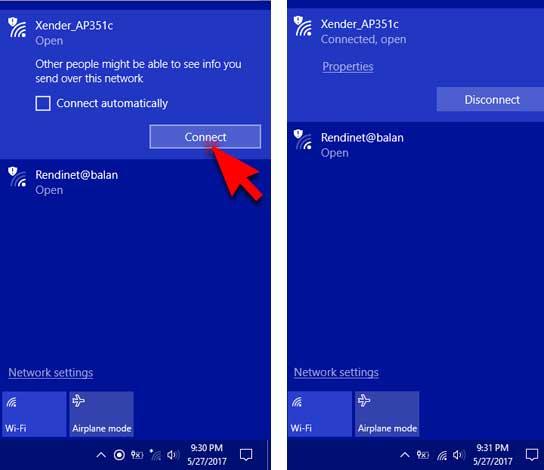Screen dimensions: 544x470
Task: Click Wi-Fi icon of Rendinet@balan in left panel
Action: point(17,177)
